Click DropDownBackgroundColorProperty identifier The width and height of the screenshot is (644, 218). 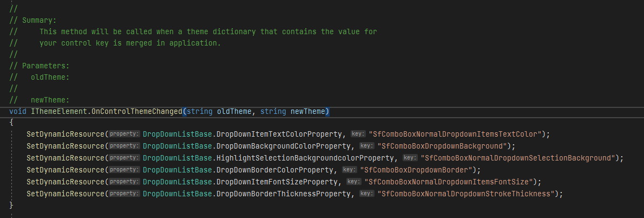pos(285,146)
